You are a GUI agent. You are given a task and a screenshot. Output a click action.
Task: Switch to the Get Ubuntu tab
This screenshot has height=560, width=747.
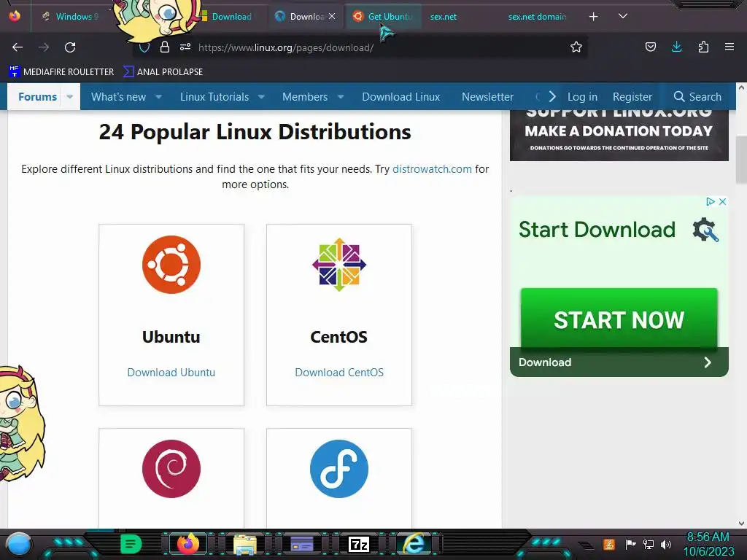pos(383,17)
